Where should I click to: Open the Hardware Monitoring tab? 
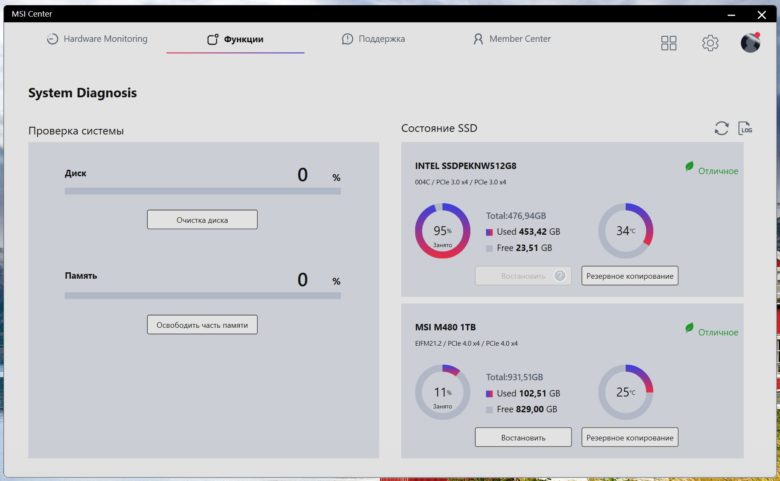97,39
